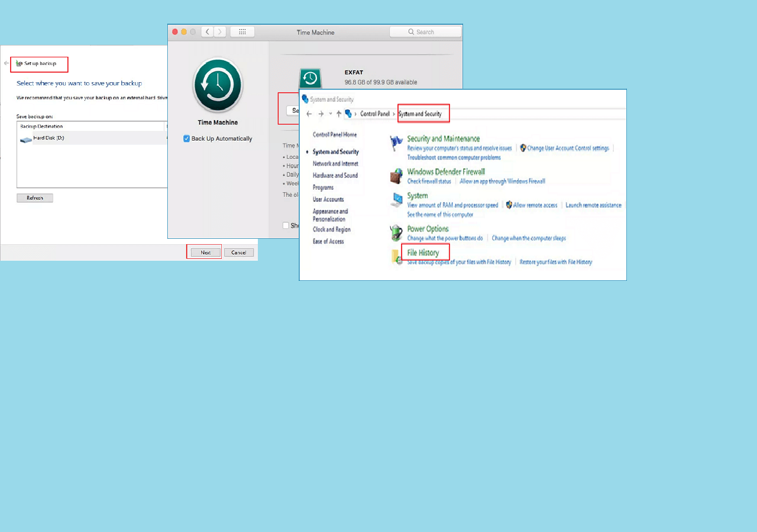Open the File History heading link
Image resolution: width=757 pixels, height=532 pixels.
click(x=423, y=253)
